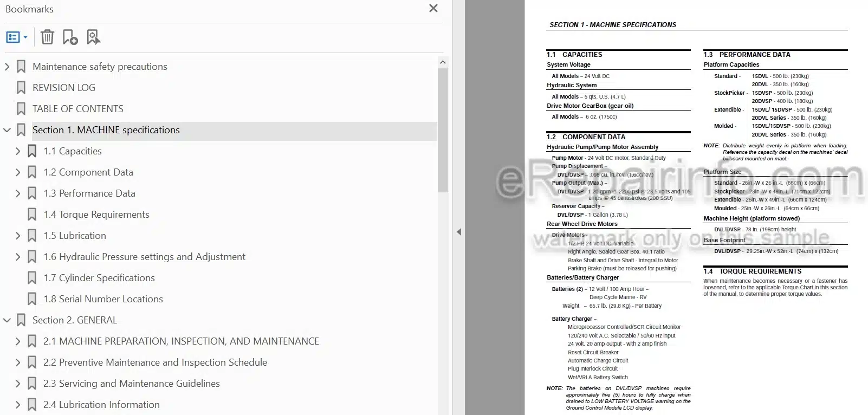Click bookmark icon beside TABLE OF CONTENTS
This screenshot has width=868, height=415.
(21, 109)
